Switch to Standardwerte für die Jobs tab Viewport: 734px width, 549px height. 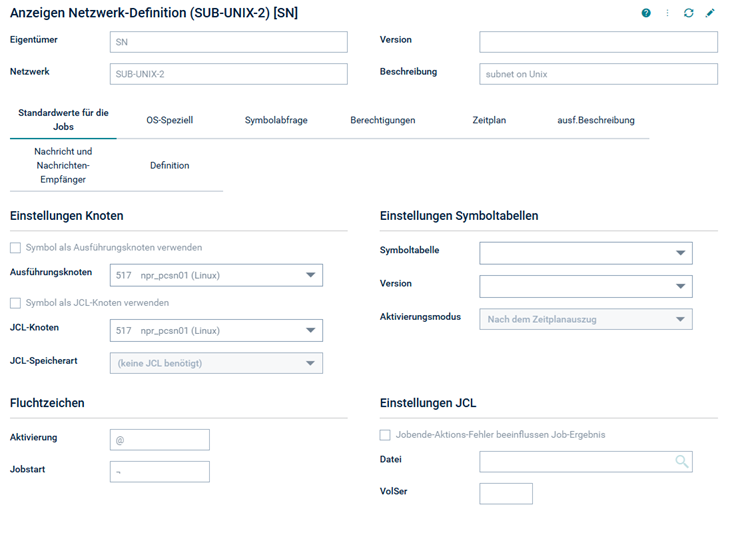[x=63, y=120]
